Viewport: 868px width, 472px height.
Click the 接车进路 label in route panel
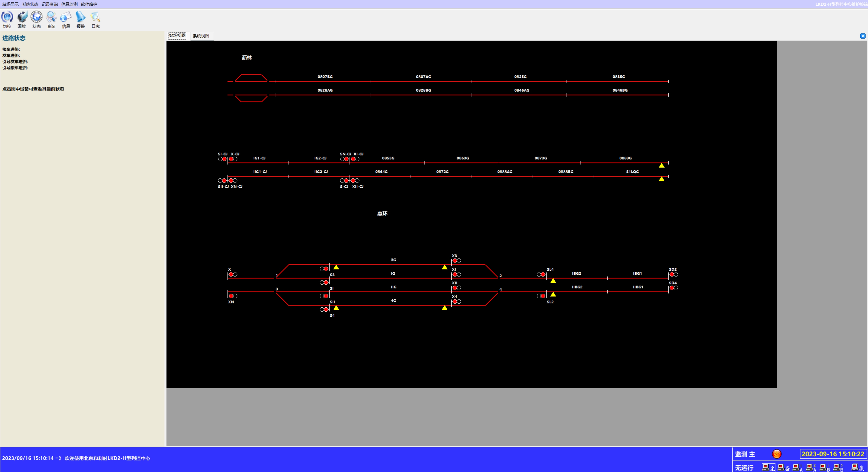tap(11, 50)
